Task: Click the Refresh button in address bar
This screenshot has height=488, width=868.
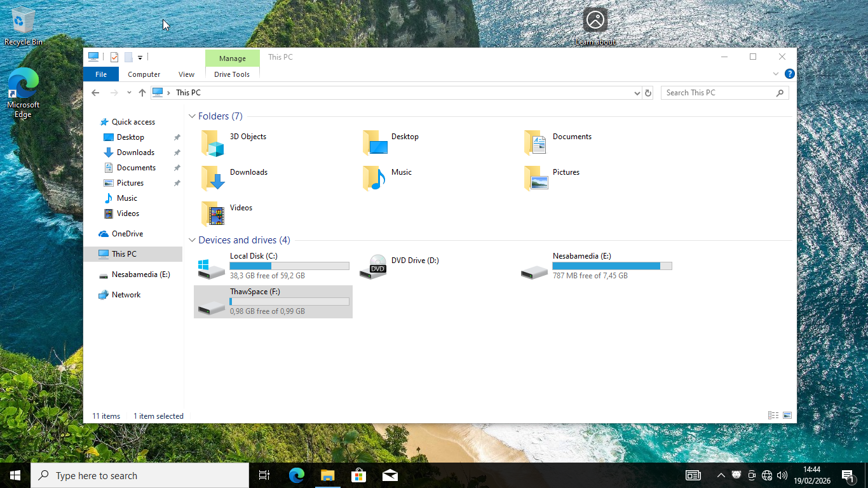Action: [648, 93]
